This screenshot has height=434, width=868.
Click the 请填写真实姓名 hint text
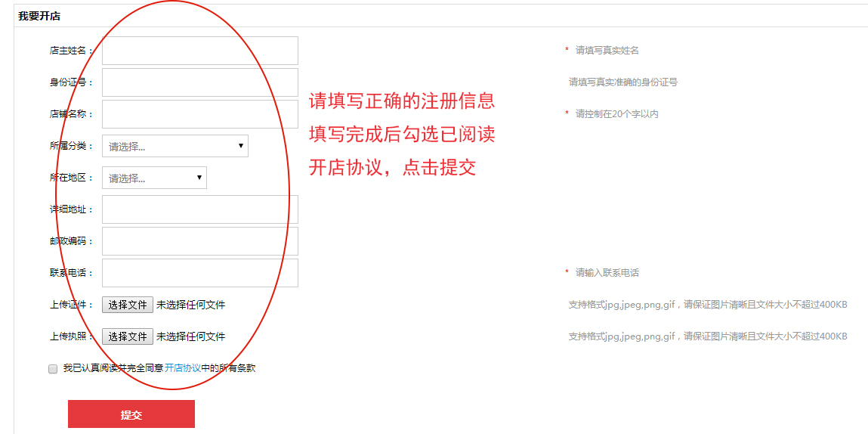click(607, 51)
